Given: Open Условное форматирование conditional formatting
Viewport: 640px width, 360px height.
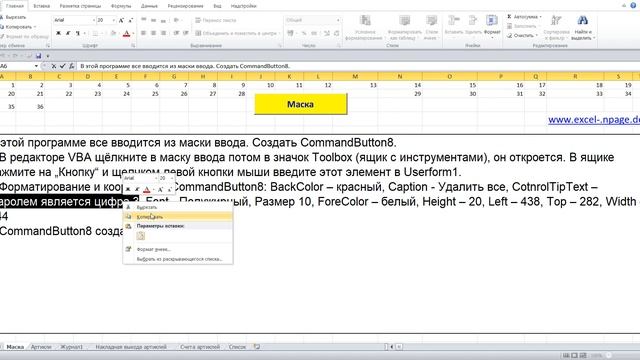Looking at the screenshot, I should click(365, 27).
